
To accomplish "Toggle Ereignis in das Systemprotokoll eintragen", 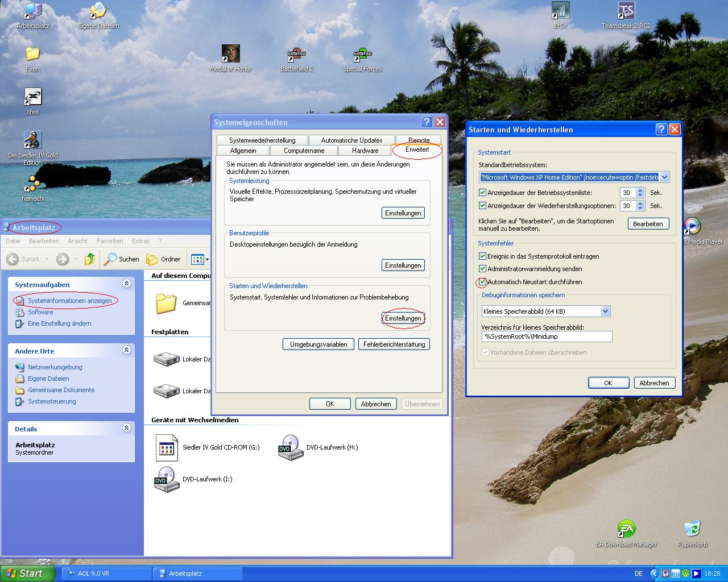I will 483,256.
